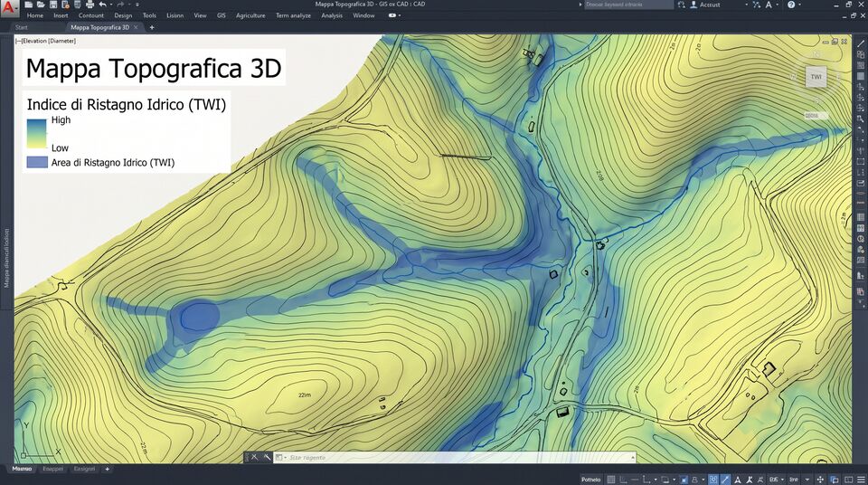Close the command line with X icon
Screen dimensions: 868x485
[255, 457]
